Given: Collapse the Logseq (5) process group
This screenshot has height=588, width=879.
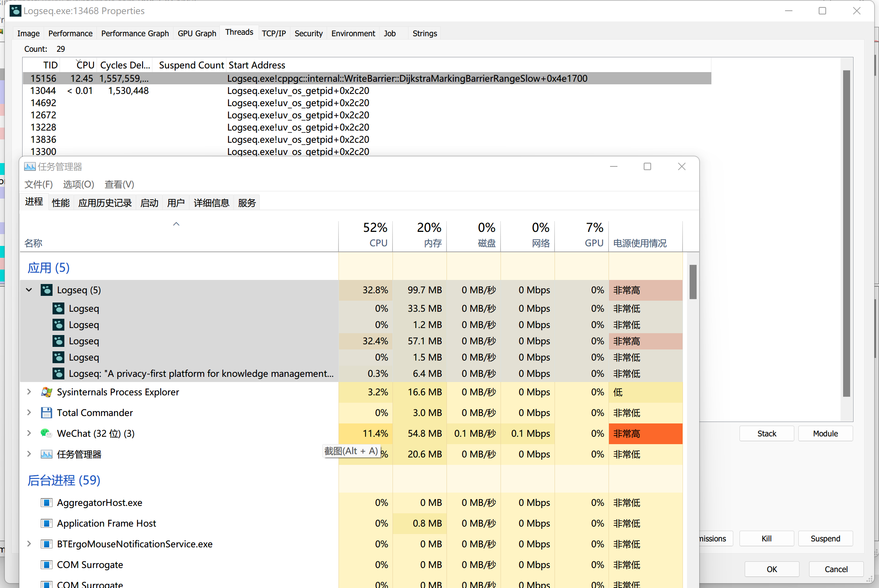Looking at the screenshot, I should tap(29, 290).
